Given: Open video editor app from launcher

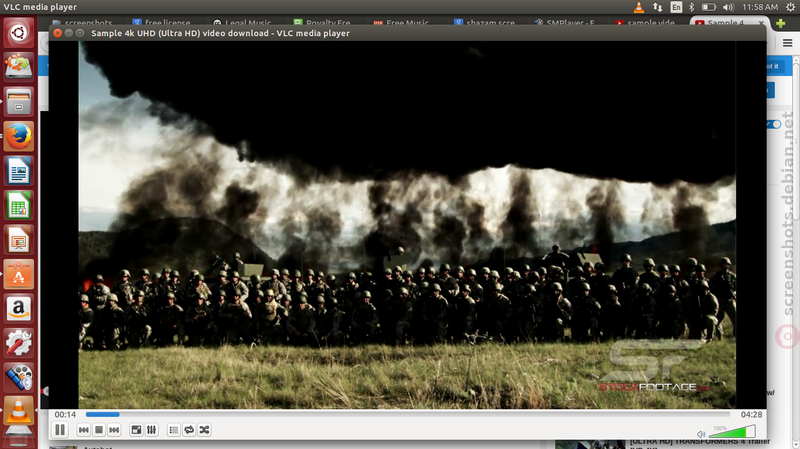Looking at the screenshot, I should [18, 378].
